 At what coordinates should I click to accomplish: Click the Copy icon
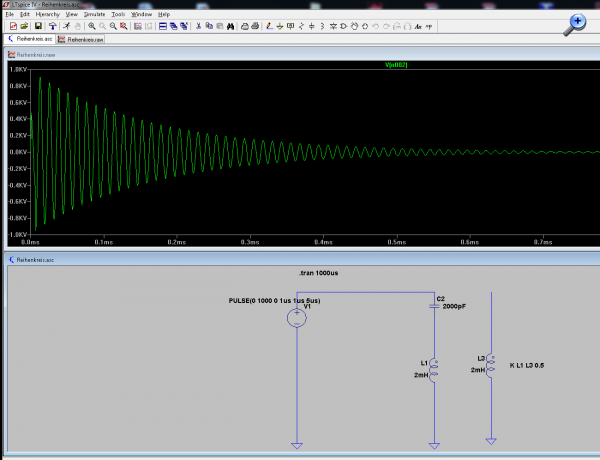click(x=209, y=26)
